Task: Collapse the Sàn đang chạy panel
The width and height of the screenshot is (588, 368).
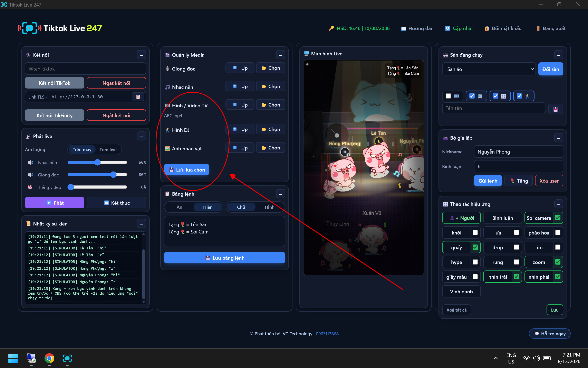Action: (559, 55)
